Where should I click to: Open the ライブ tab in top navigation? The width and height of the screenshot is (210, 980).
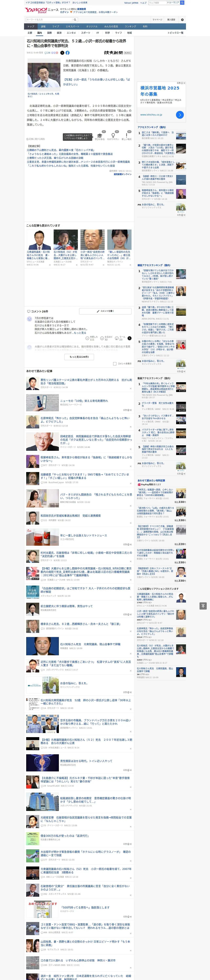click(x=56, y=27)
